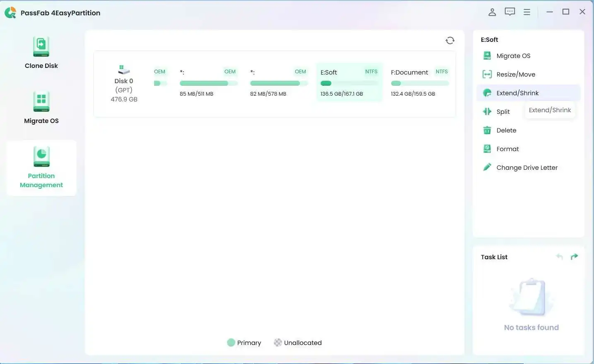Screen dimensions: 594x364
Task: Close the PassFab window
Action: 582,12
